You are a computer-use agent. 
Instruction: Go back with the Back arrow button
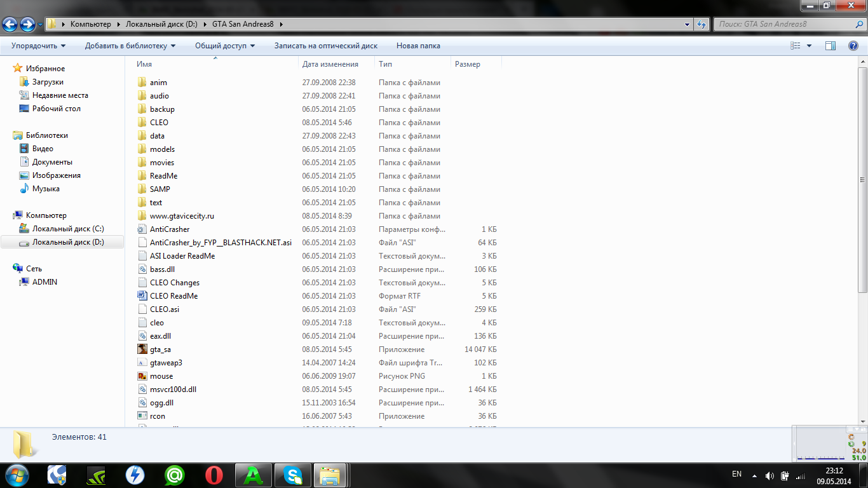[x=10, y=24]
